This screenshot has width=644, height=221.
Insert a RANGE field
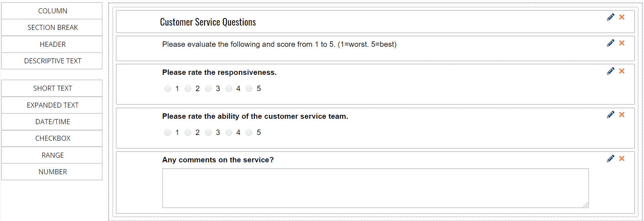52,155
